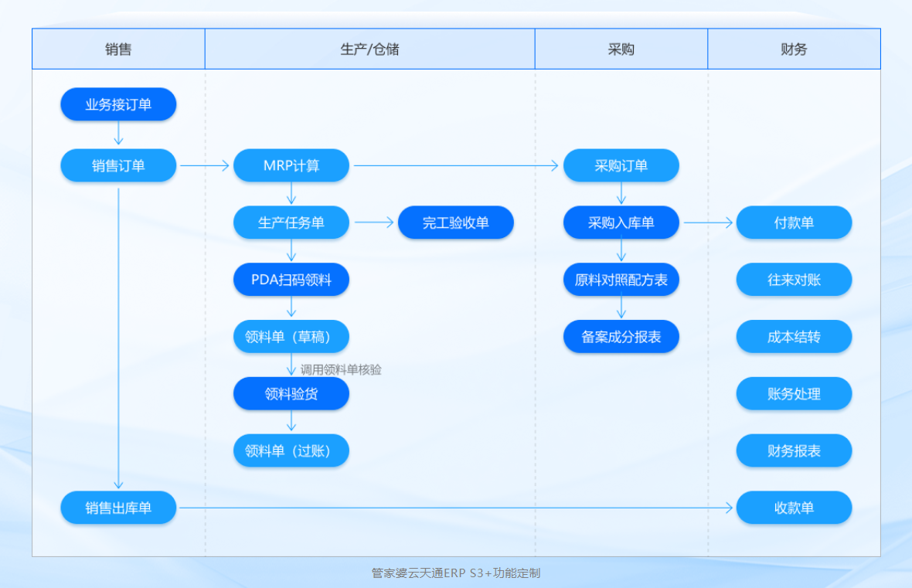Select the 完工验收单 button
The height and width of the screenshot is (588, 912).
455,223
